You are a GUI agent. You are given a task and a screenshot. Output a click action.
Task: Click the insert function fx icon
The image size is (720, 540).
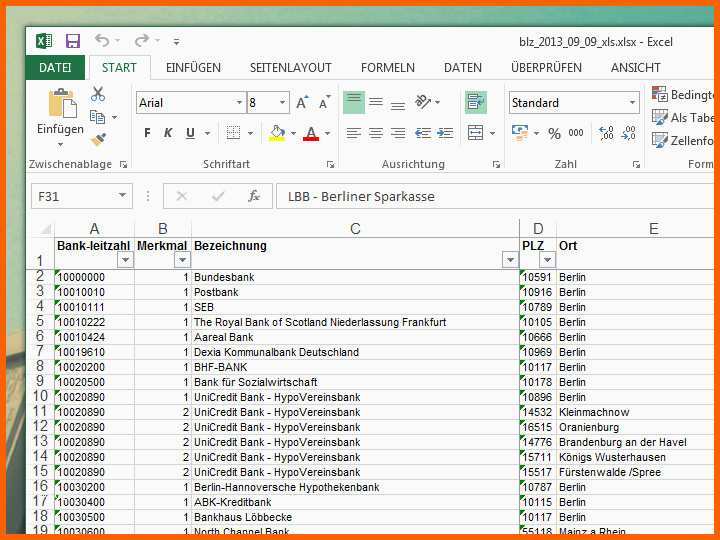[x=253, y=197]
